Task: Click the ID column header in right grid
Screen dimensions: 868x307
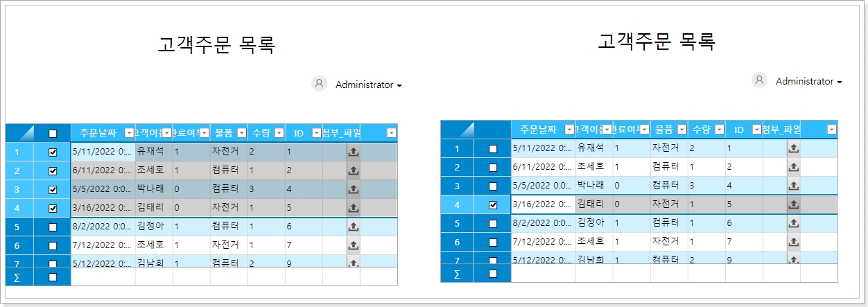Action: tap(739, 130)
